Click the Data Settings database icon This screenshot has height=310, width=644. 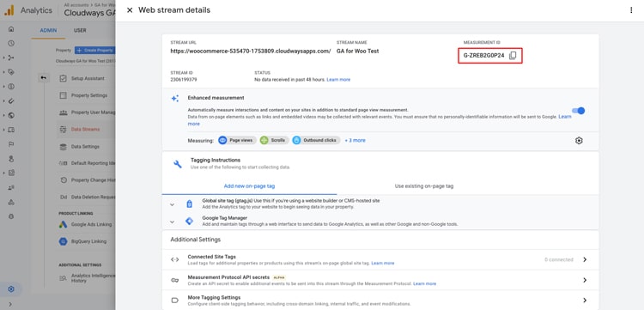point(63,147)
